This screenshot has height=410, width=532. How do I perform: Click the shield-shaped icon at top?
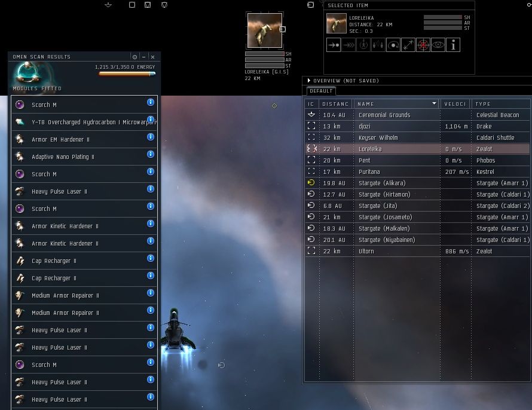click(164, 5)
